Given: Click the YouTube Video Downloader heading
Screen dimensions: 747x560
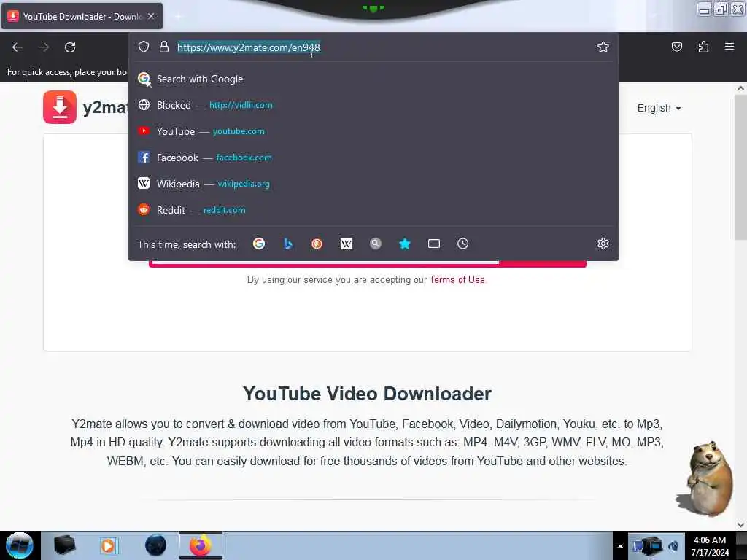Looking at the screenshot, I should pos(368,394).
